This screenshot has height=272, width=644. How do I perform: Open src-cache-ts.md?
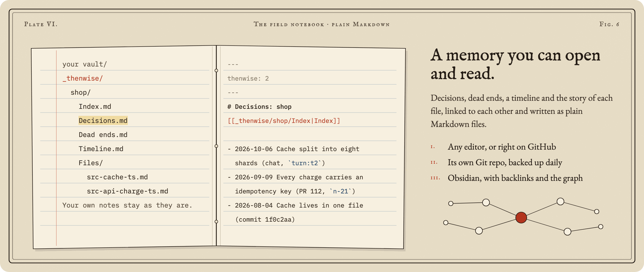click(117, 177)
